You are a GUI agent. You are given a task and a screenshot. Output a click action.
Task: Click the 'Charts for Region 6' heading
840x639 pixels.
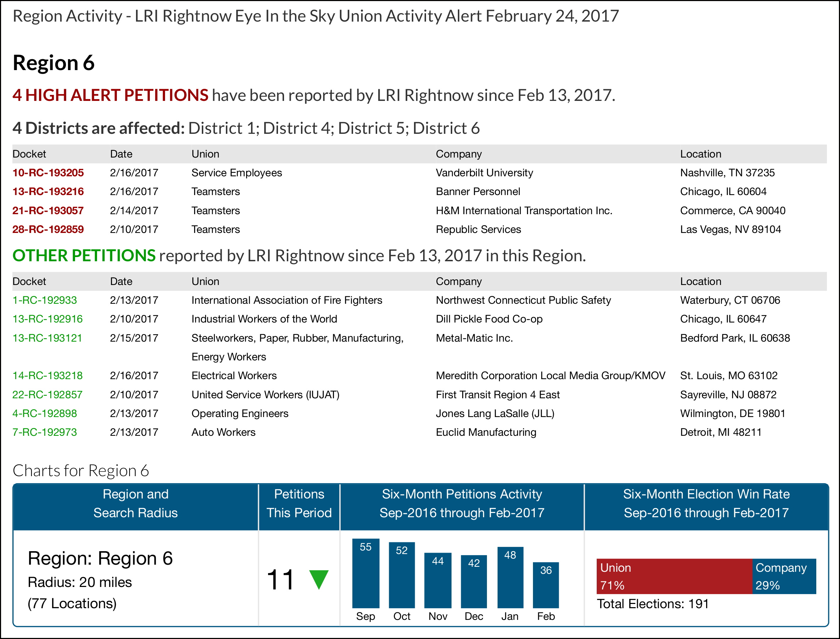81,470
